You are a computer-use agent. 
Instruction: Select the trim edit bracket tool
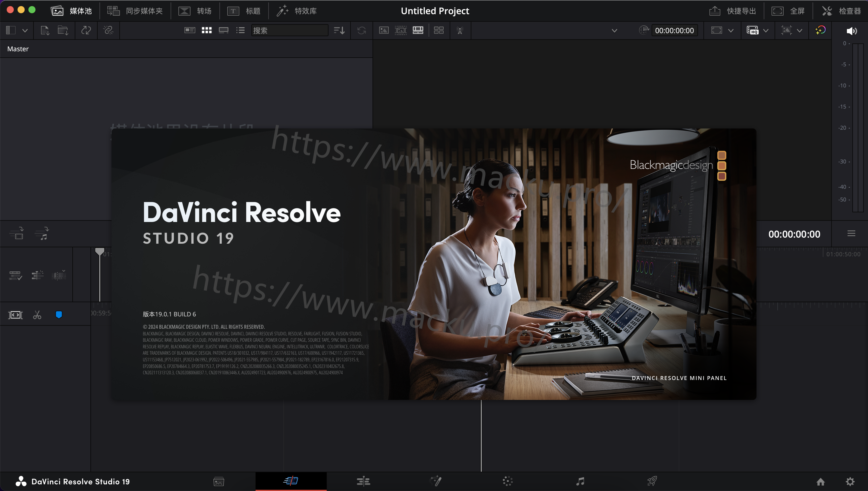(15, 315)
